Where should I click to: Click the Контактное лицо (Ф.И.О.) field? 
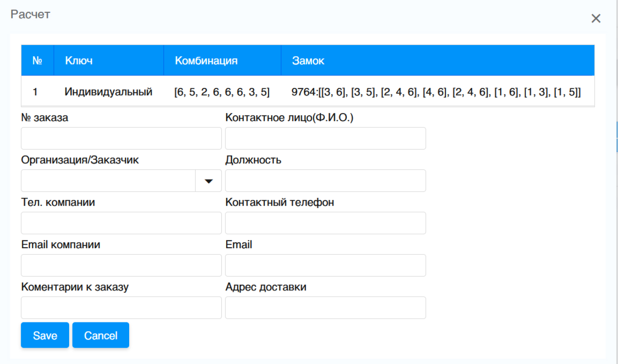pos(325,139)
